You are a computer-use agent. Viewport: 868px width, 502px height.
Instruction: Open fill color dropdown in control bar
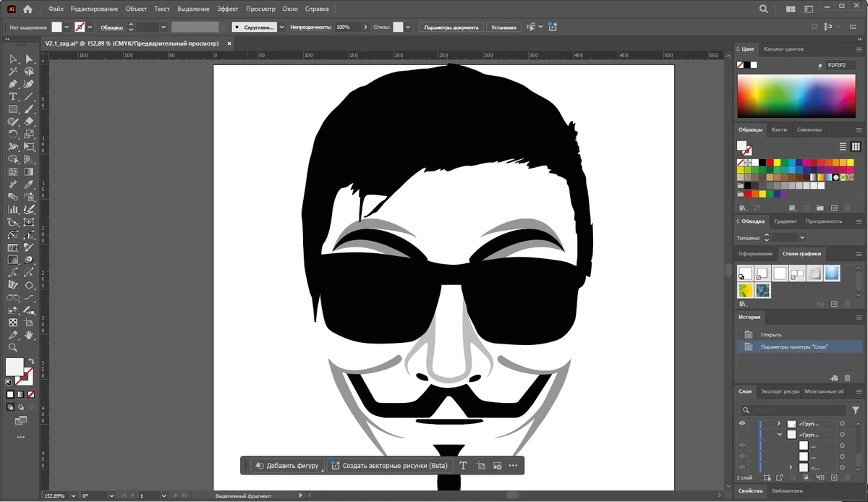click(x=67, y=27)
